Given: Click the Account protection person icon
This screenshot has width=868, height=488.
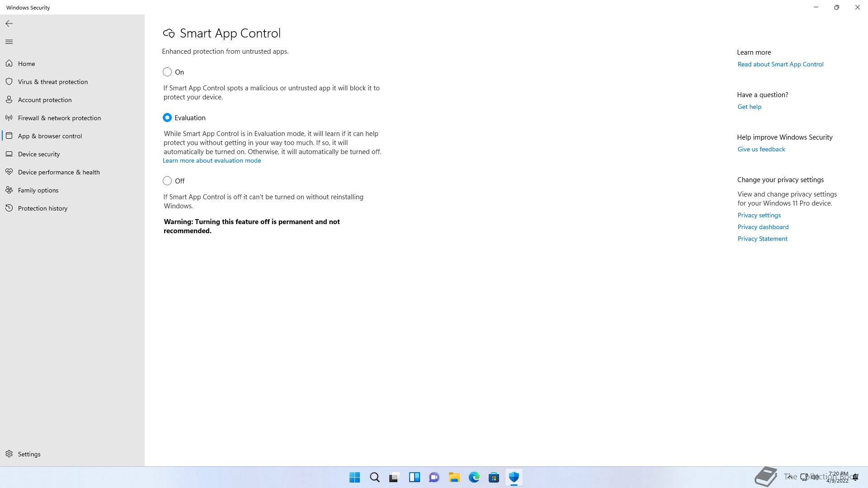Looking at the screenshot, I should pyautogui.click(x=9, y=99).
